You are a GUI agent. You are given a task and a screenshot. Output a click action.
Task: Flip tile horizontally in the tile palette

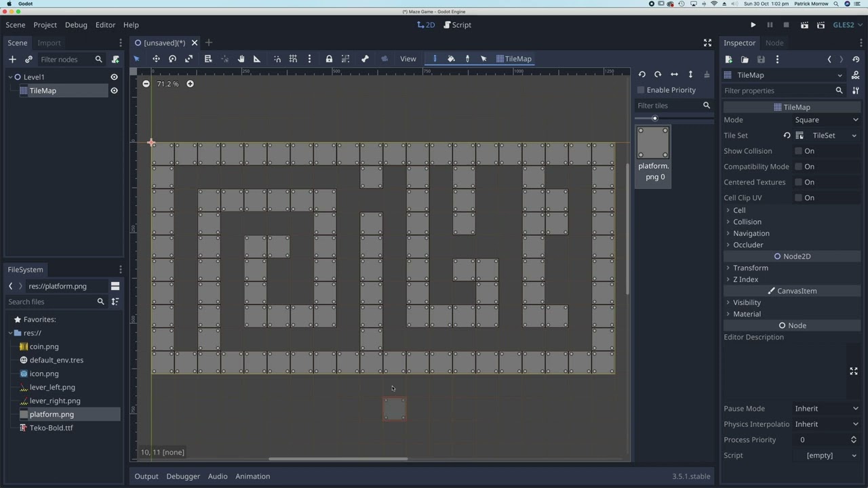coord(674,75)
